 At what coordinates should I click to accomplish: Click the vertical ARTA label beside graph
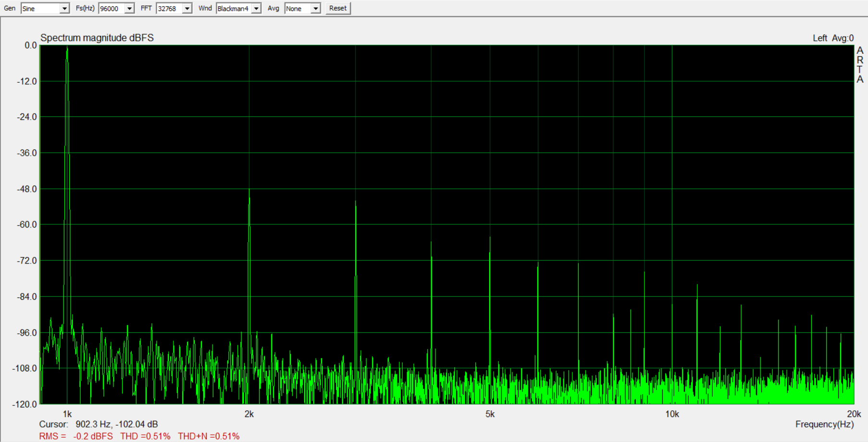[860, 64]
